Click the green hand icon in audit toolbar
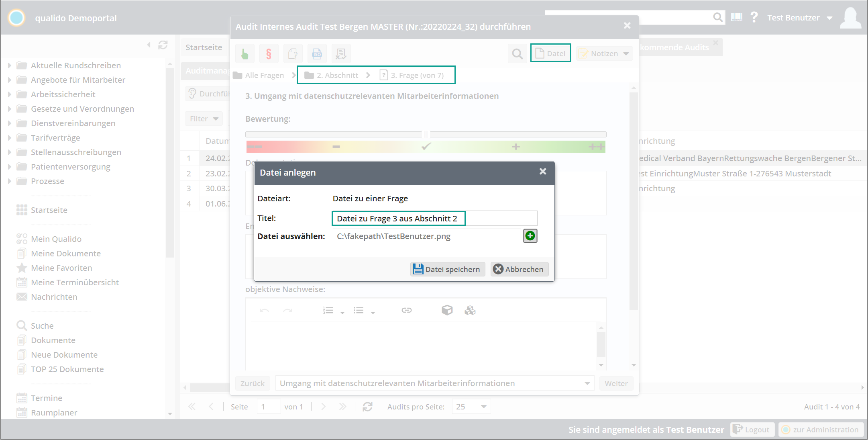Viewport: 868px width, 440px height. 245,53
